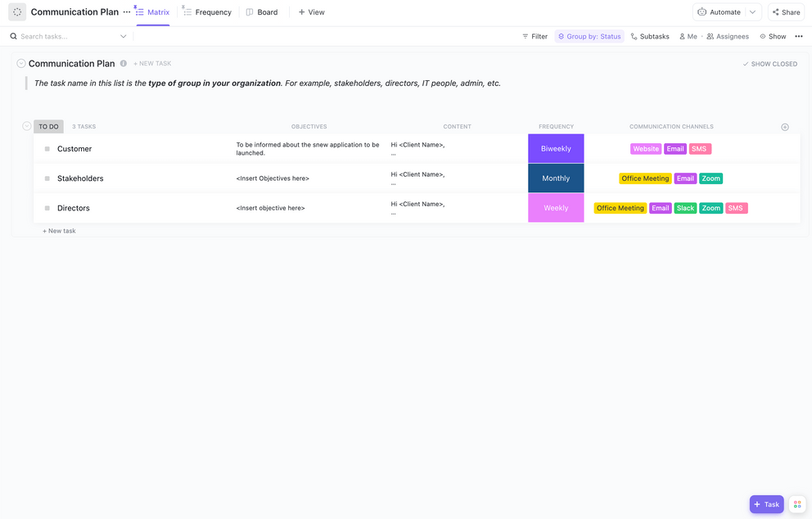Switch to the Board tab
The height and width of the screenshot is (519, 812).
[262, 12]
